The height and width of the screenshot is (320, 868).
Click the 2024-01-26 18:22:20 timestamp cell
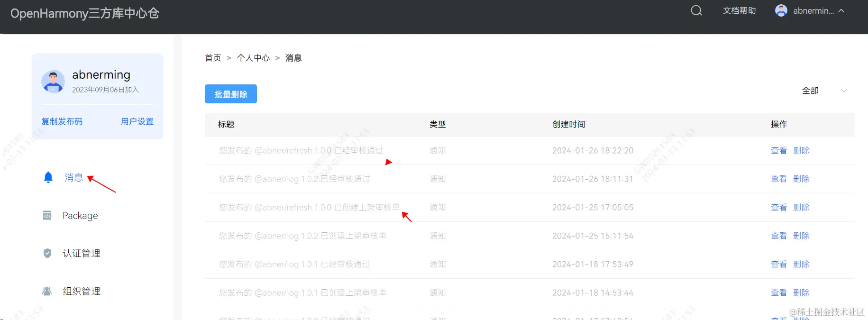click(593, 150)
